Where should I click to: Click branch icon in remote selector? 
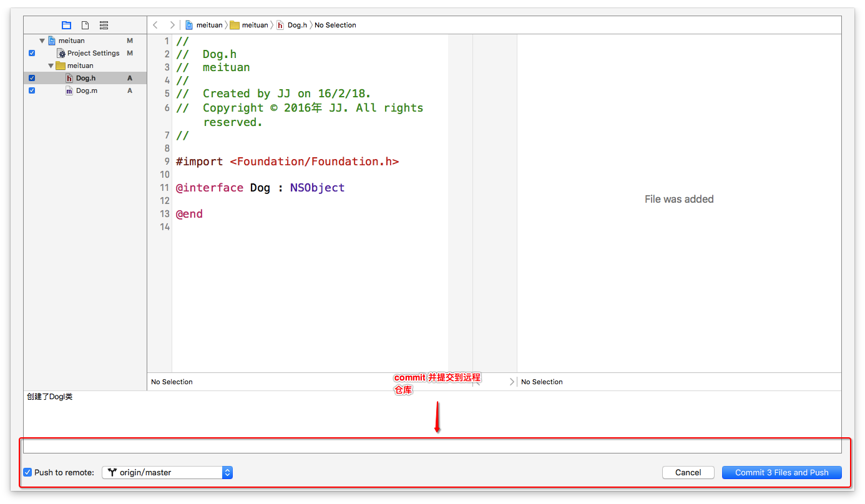click(x=112, y=472)
